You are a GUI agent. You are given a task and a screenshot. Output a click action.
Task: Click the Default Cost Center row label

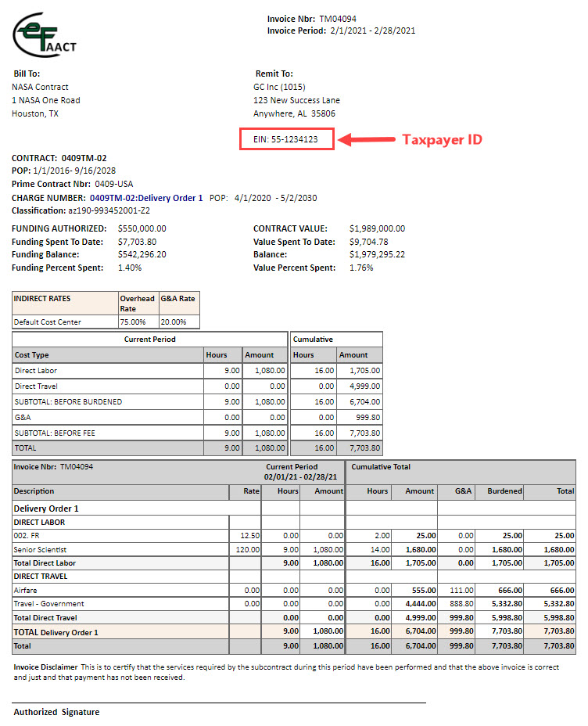click(48, 322)
